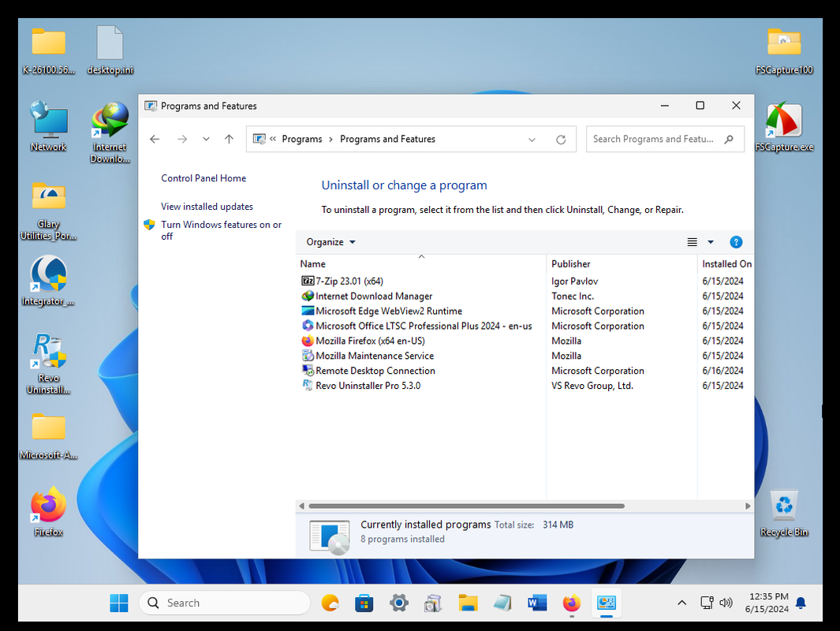Click the view options list icon

693,242
